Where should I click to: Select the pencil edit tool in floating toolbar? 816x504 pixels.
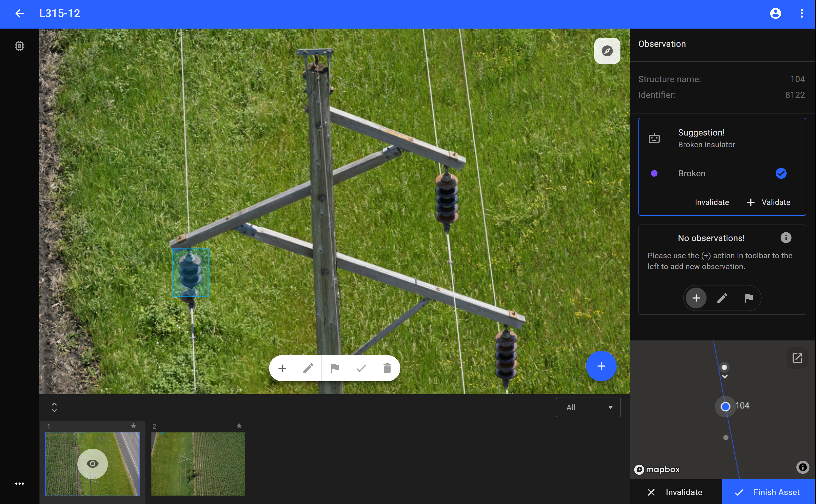(308, 368)
